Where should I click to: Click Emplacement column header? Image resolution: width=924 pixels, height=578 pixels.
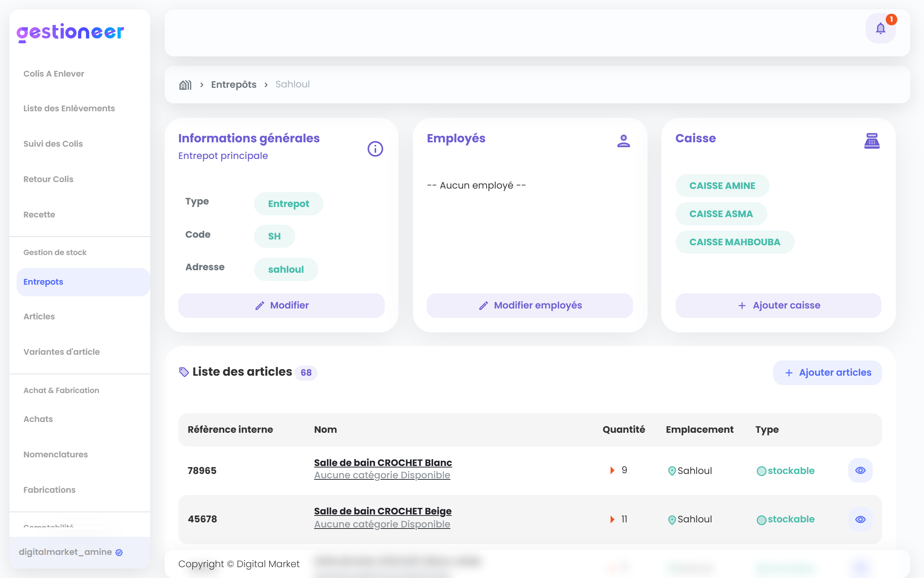pos(699,430)
